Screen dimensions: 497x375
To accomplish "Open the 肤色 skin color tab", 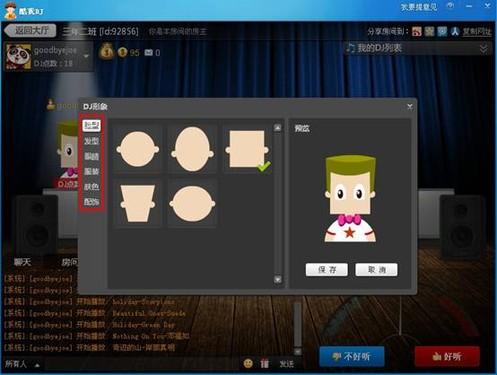I will coord(92,186).
